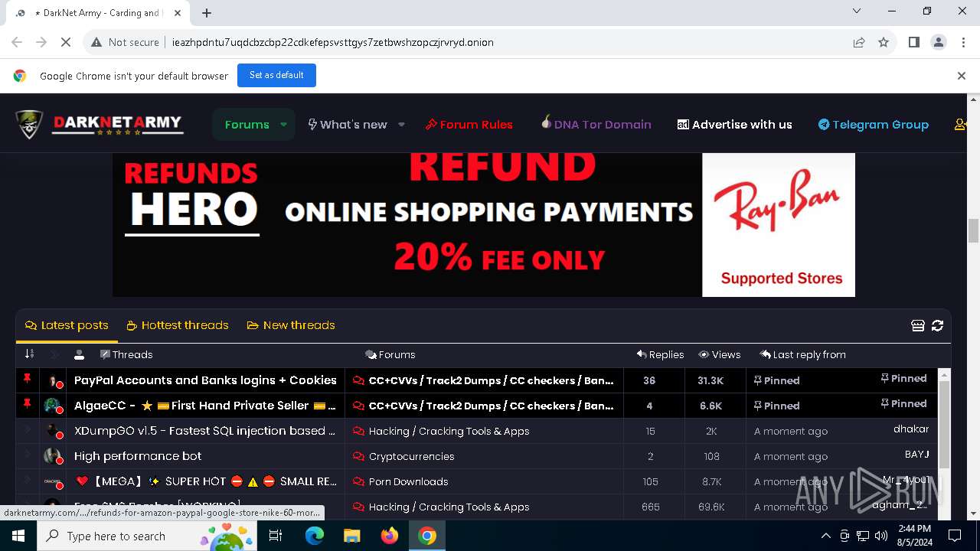The image size is (980, 551).
Task: Click the widget layout icon beside refresh
Action: (x=918, y=326)
